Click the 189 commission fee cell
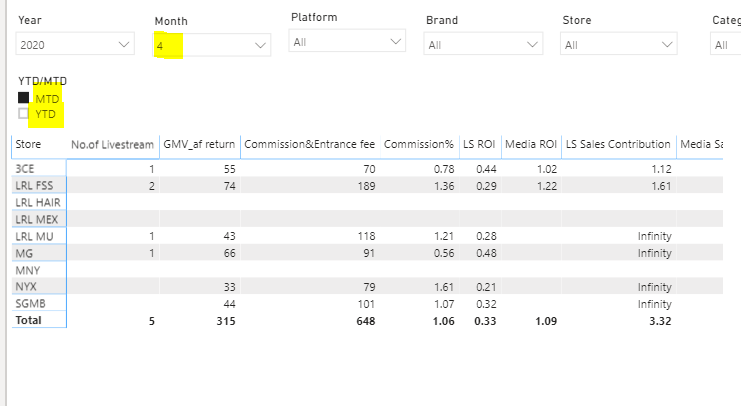This screenshot has width=741, height=406. [x=366, y=186]
